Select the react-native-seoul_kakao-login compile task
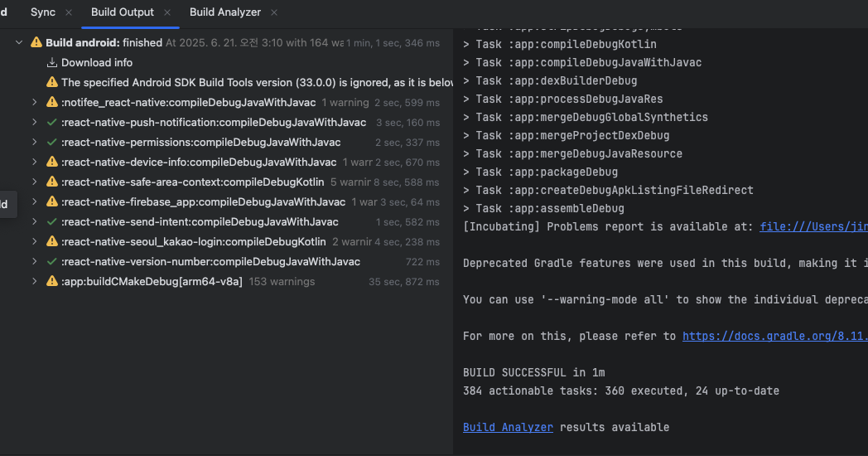868x456 pixels. [194, 241]
